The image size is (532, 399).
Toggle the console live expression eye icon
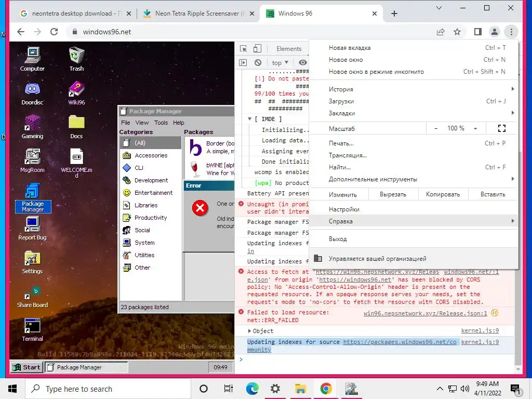[303, 62]
